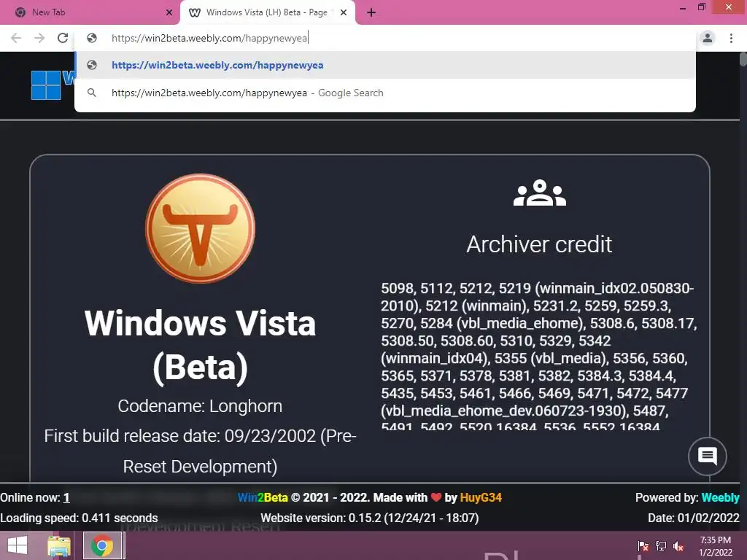Open the chat message bubble button

708,456
